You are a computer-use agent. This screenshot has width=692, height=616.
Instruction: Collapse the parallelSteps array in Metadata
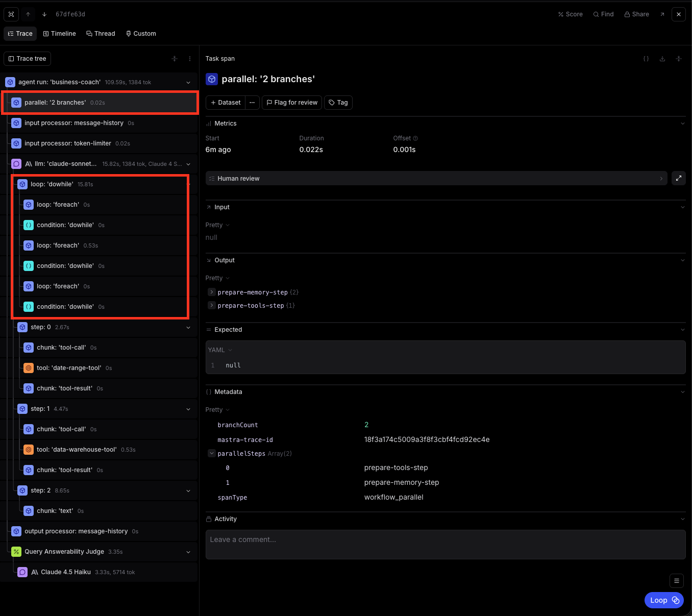tap(211, 453)
